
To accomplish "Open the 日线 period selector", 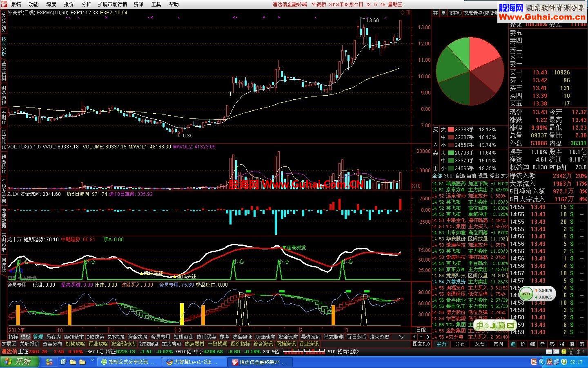I will click(421, 330).
